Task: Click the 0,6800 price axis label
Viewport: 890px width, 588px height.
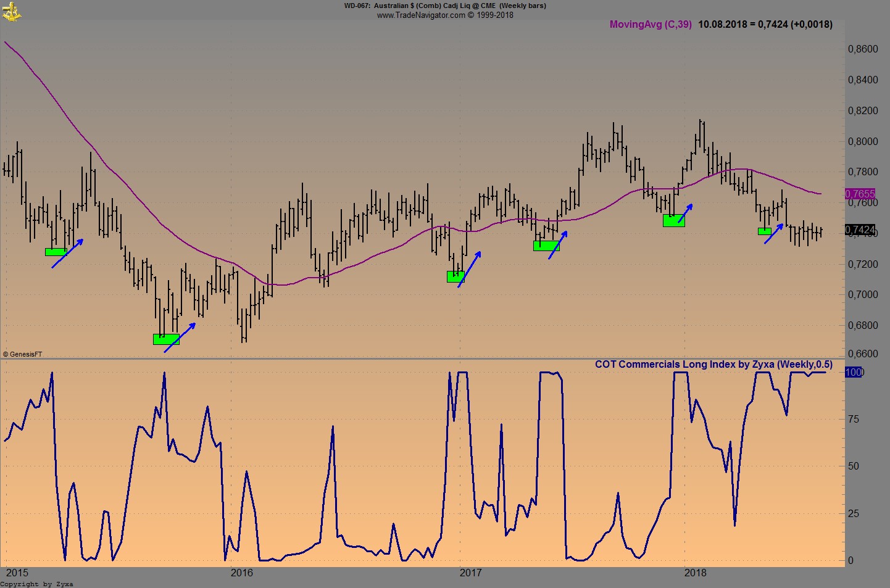Action: click(x=863, y=325)
